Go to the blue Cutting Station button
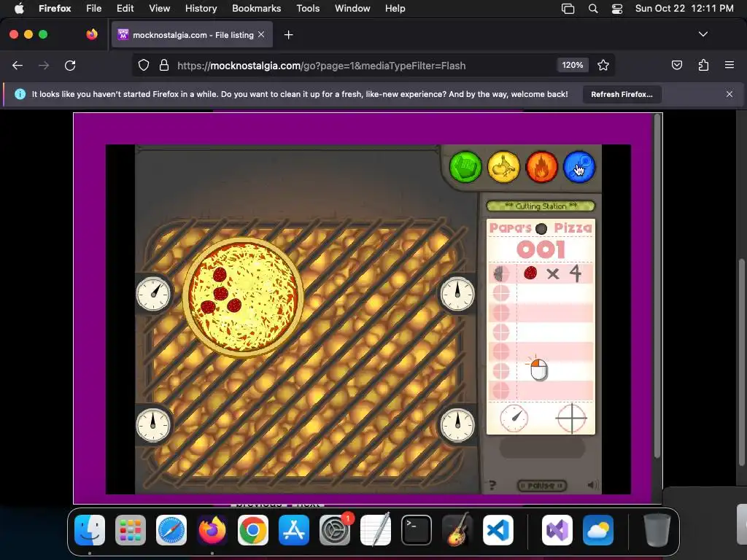This screenshot has width=747, height=560. click(x=578, y=167)
